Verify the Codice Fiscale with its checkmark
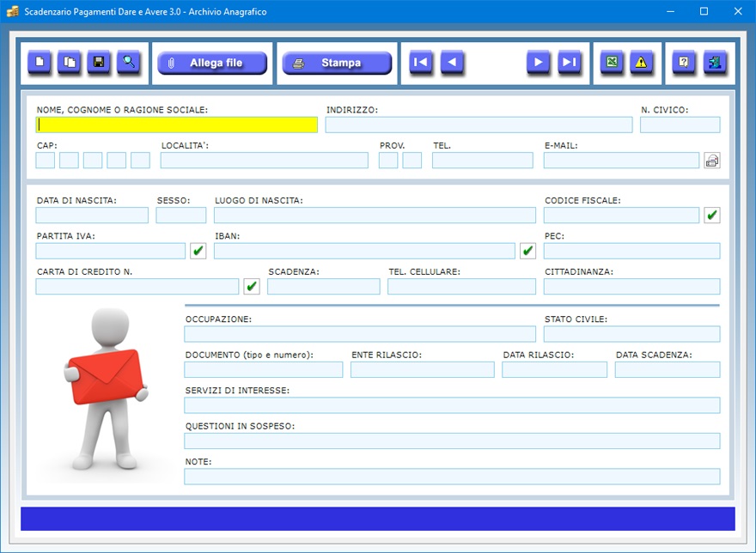Viewport: 756px width, 553px height. 712,215
